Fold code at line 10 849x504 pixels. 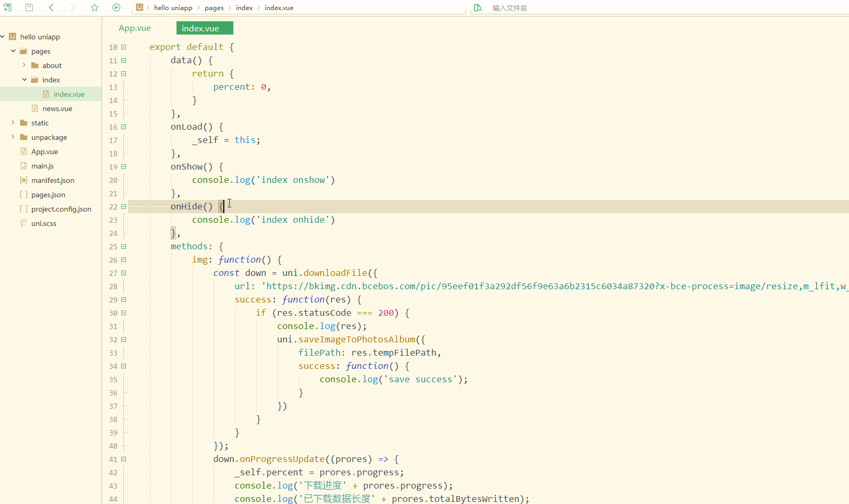click(x=123, y=47)
